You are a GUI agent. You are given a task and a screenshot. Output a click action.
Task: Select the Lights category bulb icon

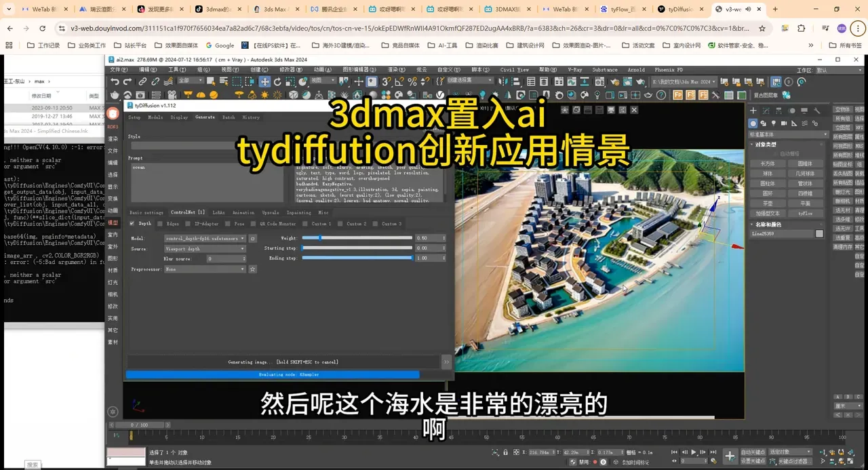774,123
